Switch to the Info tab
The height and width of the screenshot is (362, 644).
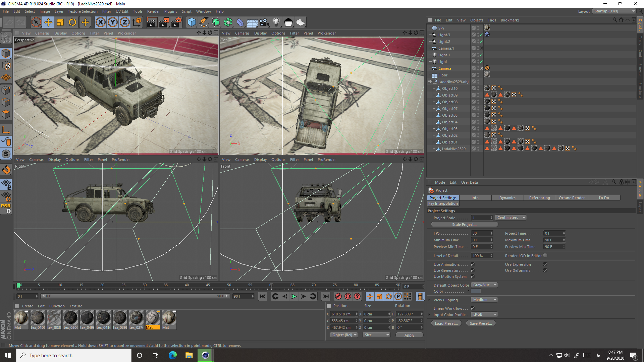pos(475,197)
